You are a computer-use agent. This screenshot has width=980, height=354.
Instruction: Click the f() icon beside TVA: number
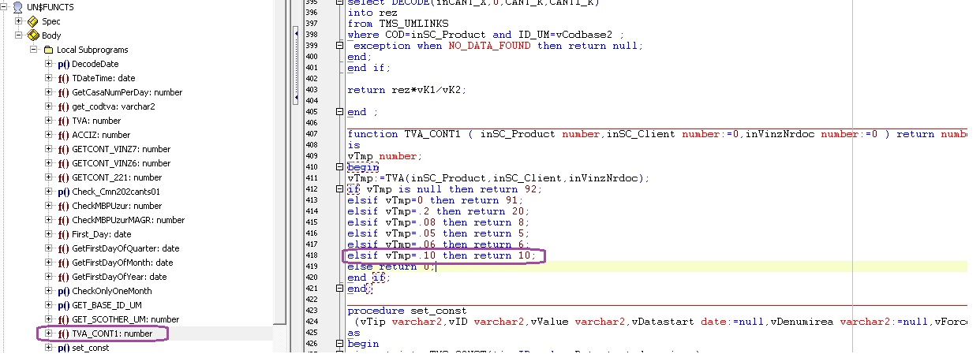click(x=64, y=121)
